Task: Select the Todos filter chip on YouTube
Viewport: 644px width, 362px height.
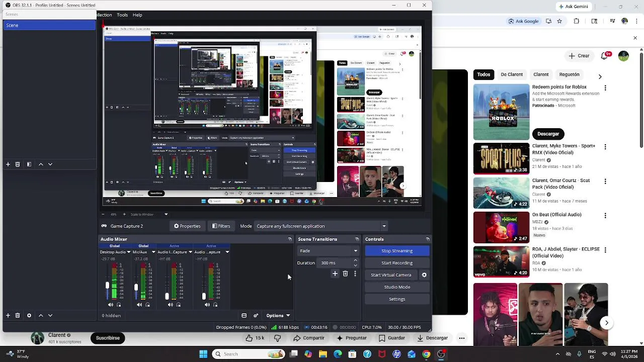Action: [484, 74]
